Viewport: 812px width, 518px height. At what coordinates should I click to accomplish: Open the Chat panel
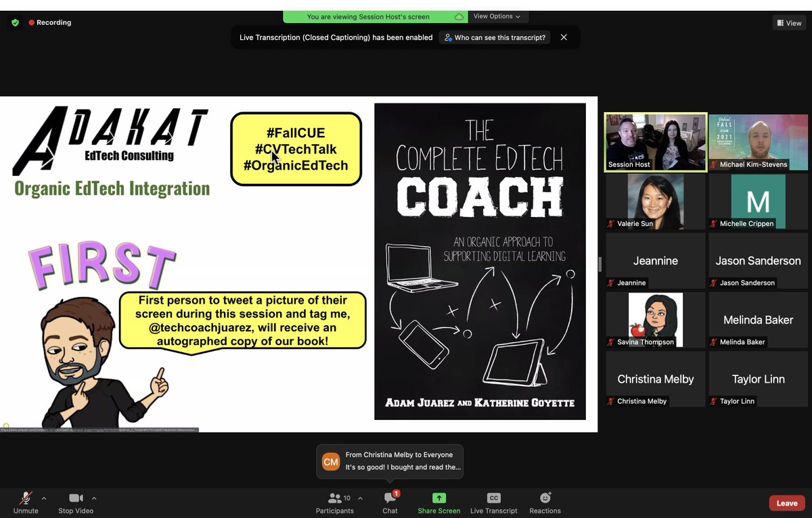[x=390, y=502]
